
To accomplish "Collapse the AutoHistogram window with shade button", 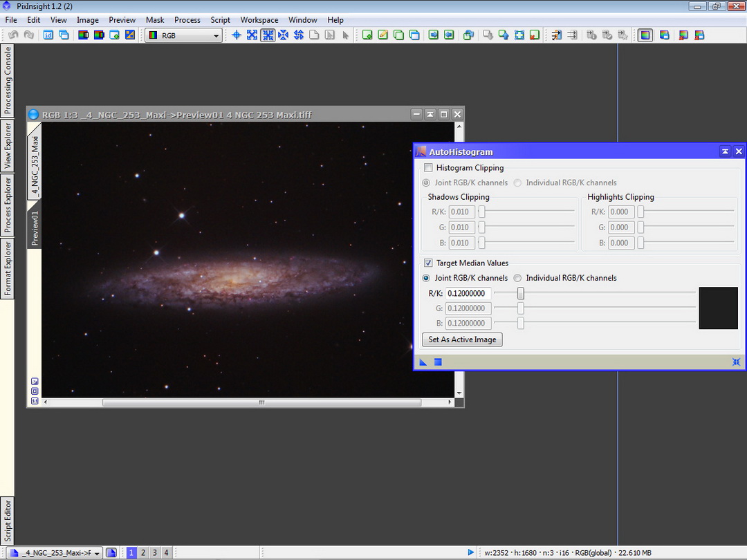I will click(725, 152).
